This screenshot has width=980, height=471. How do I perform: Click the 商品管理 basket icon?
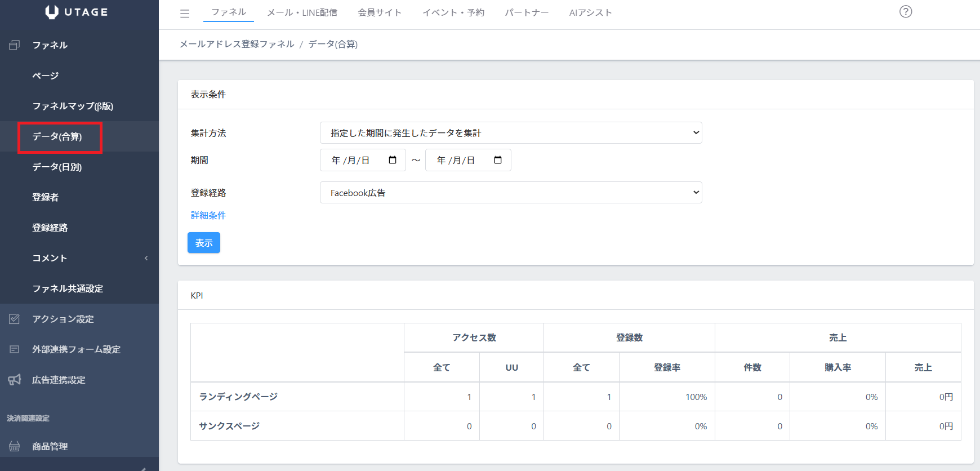pos(15,446)
